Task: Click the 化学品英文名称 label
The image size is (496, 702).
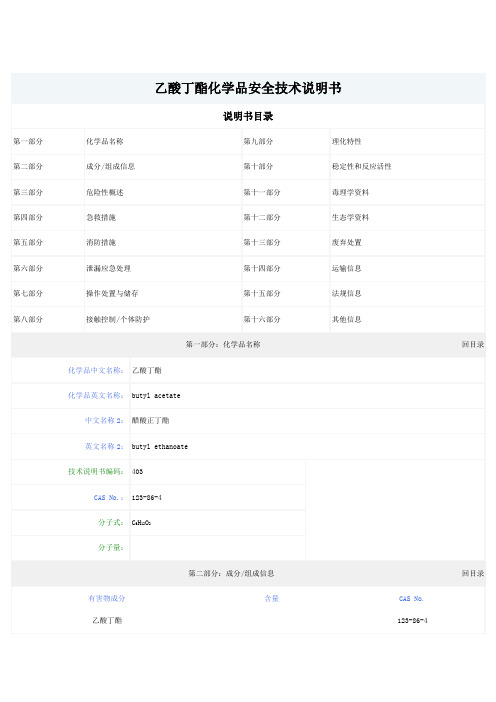Action: (96, 395)
